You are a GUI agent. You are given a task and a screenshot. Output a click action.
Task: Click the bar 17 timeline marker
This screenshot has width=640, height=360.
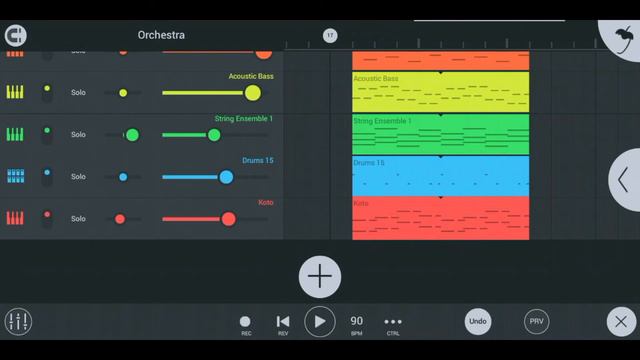tap(330, 36)
